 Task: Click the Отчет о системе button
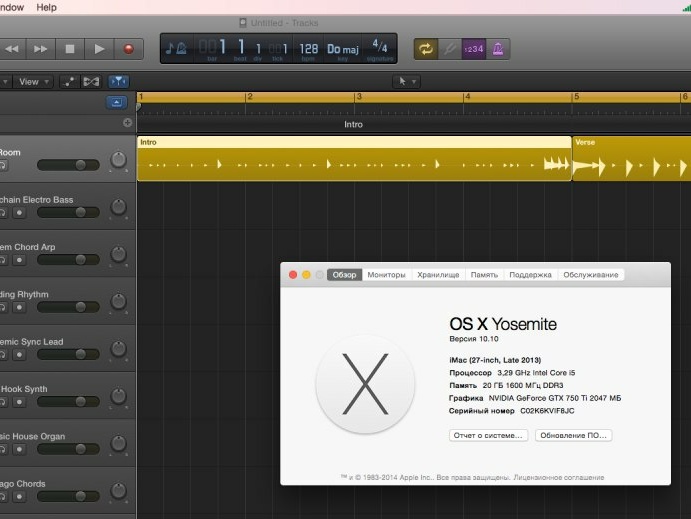(488, 435)
